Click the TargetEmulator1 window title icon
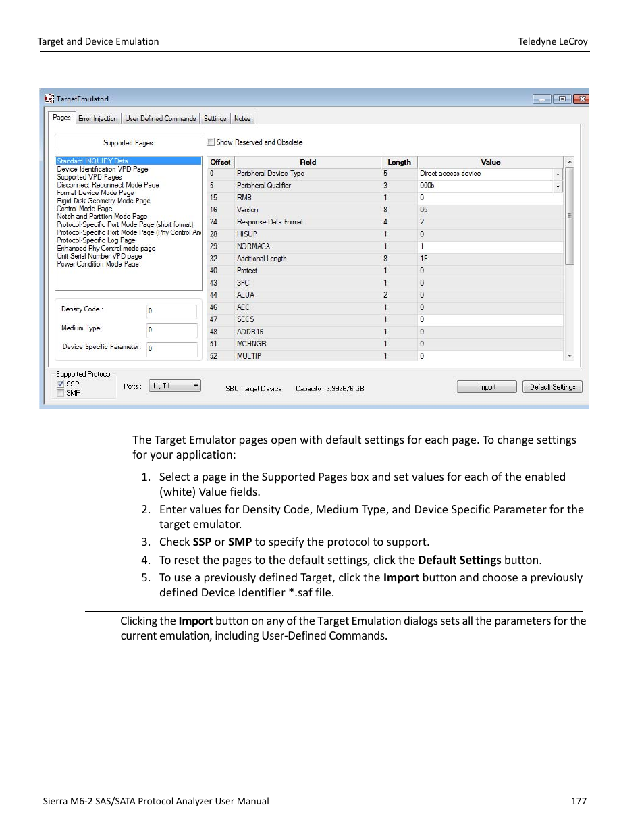The width and height of the screenshot is (644, 834). tap(49, 99)
